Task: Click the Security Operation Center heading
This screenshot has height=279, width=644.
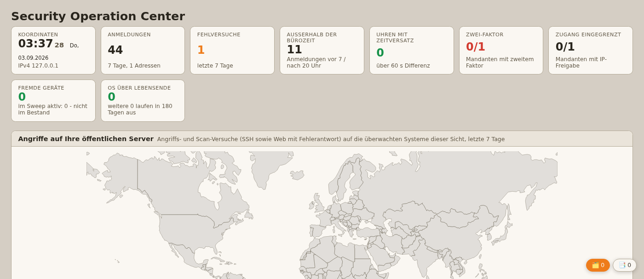Action: point(98,16)
